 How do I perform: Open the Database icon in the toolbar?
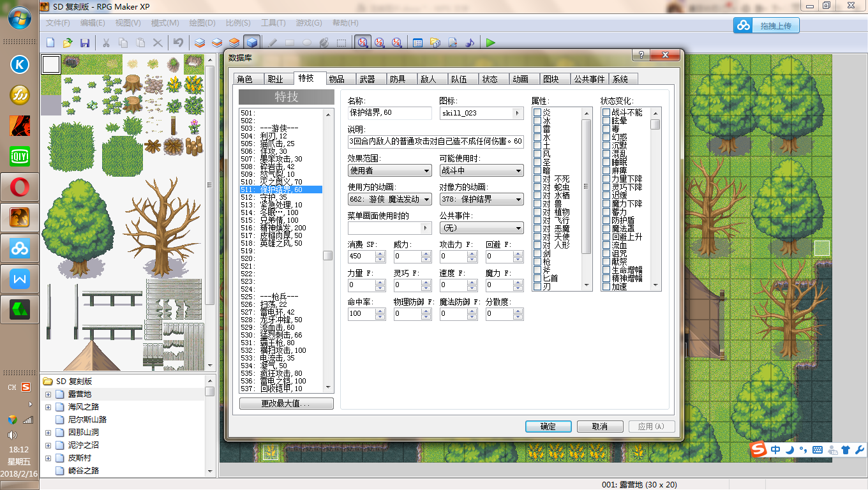point(418,43)
